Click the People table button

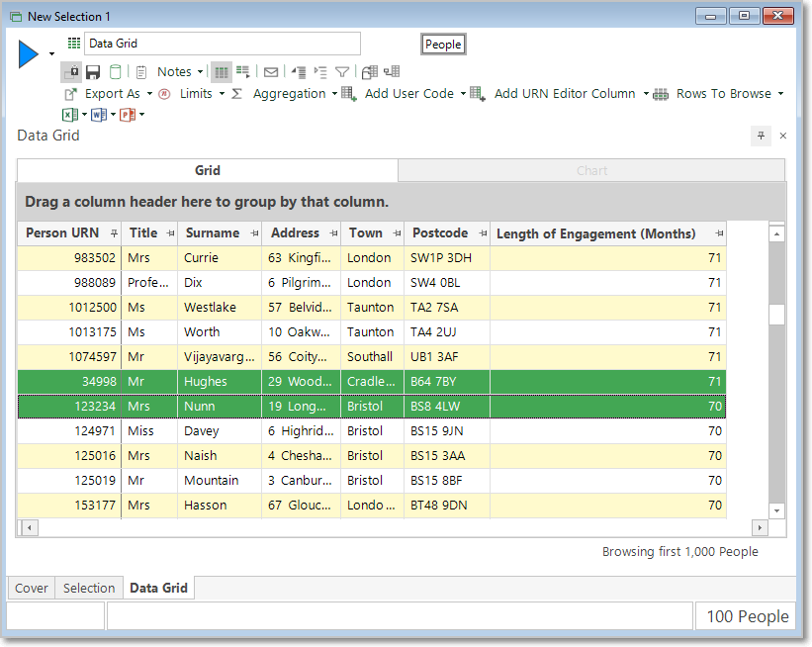click(443, 45)
